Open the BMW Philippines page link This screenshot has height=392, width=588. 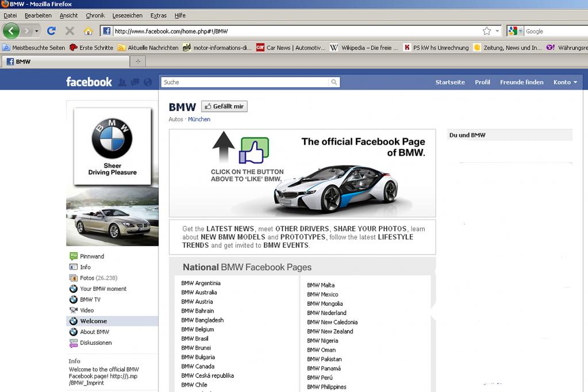326,387
